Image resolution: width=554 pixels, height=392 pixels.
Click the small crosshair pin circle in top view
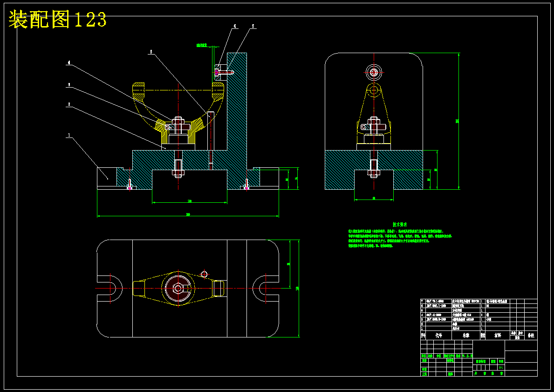[x=204, y=274]
